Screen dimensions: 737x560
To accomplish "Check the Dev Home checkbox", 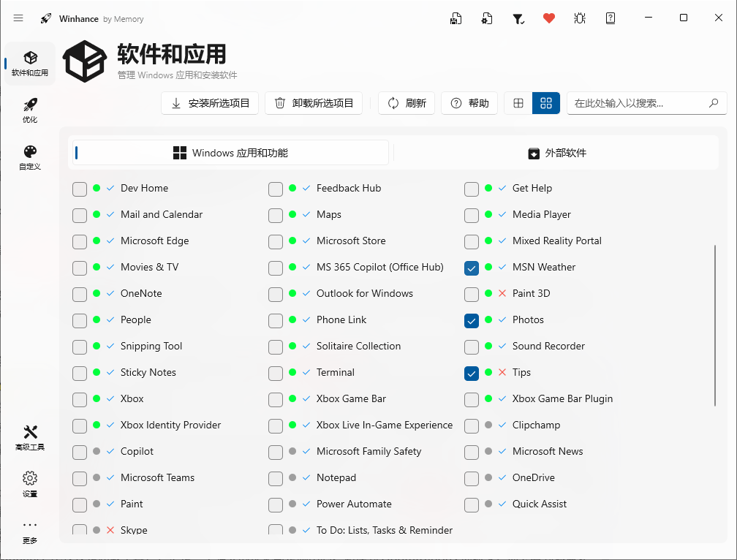I will [x=79, y=189].
